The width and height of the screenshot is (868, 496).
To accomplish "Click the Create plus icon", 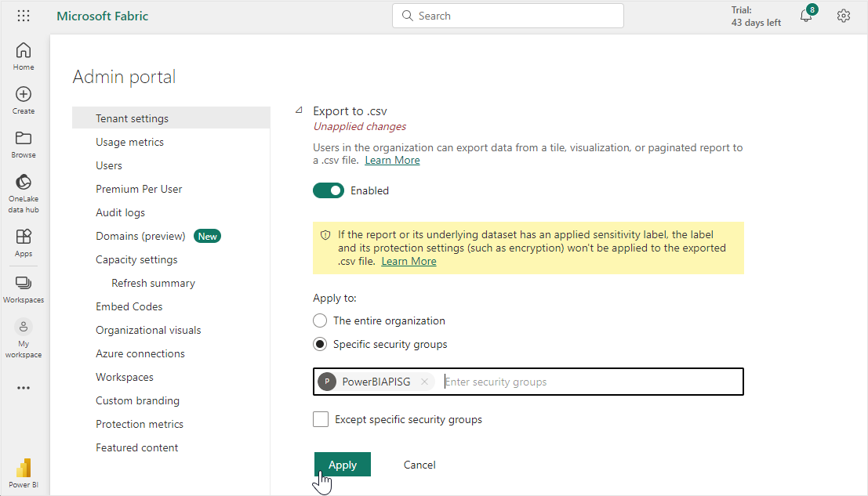I will 24,100.
